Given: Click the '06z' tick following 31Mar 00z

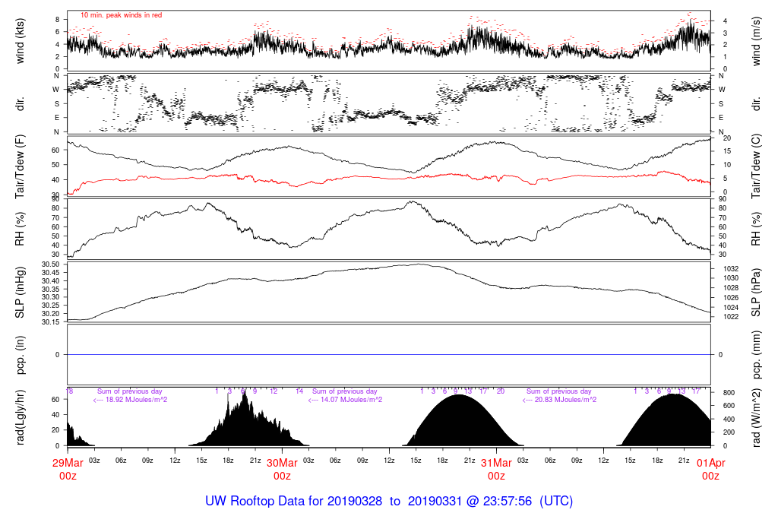Looking at the screenshot, I should click(x=550, y=461).
